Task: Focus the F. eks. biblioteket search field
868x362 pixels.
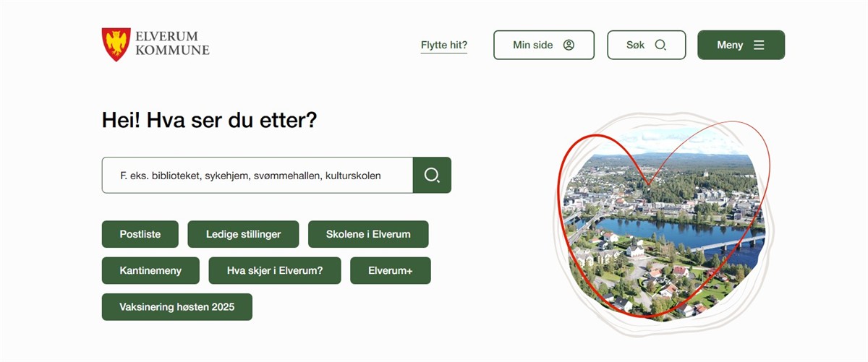Action: point(258,175)
